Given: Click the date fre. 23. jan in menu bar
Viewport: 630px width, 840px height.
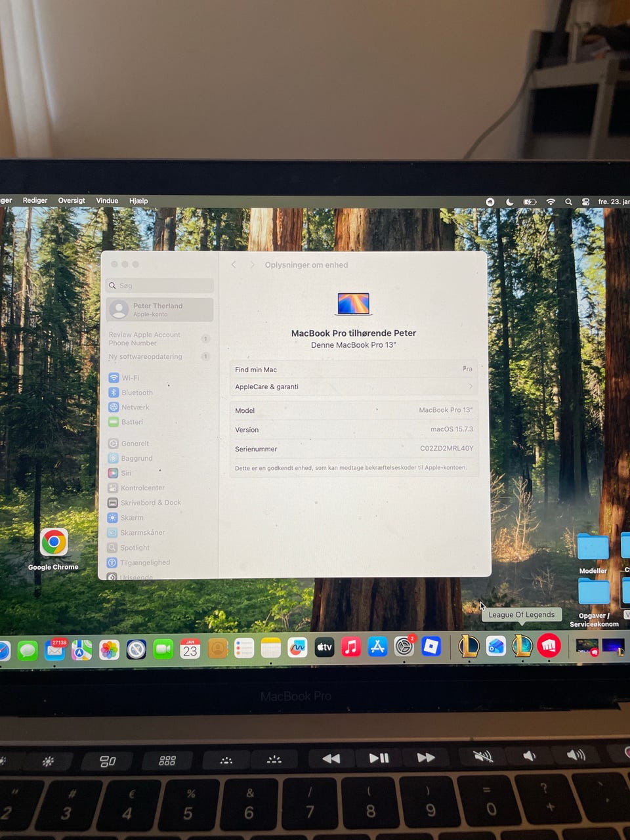Looking at the screenshot, I should (x=614, y=202).
